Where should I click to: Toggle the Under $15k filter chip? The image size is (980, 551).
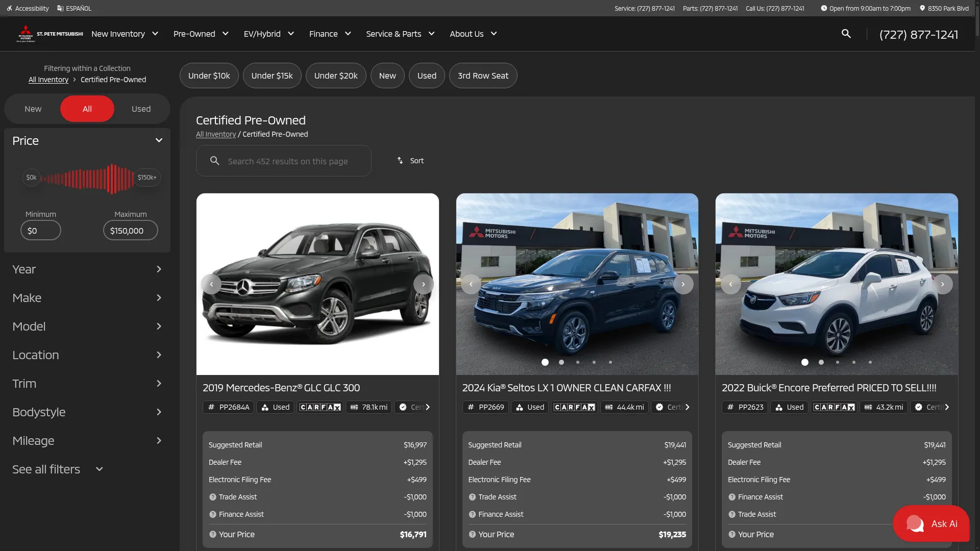tap(272, 76)
